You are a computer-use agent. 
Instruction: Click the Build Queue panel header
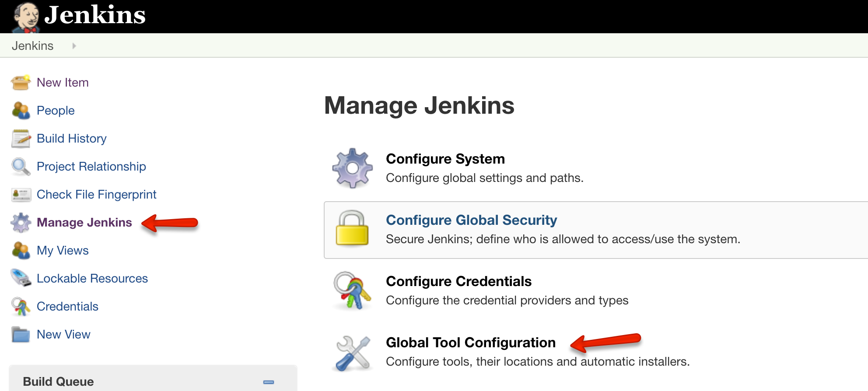coord(153,379)
